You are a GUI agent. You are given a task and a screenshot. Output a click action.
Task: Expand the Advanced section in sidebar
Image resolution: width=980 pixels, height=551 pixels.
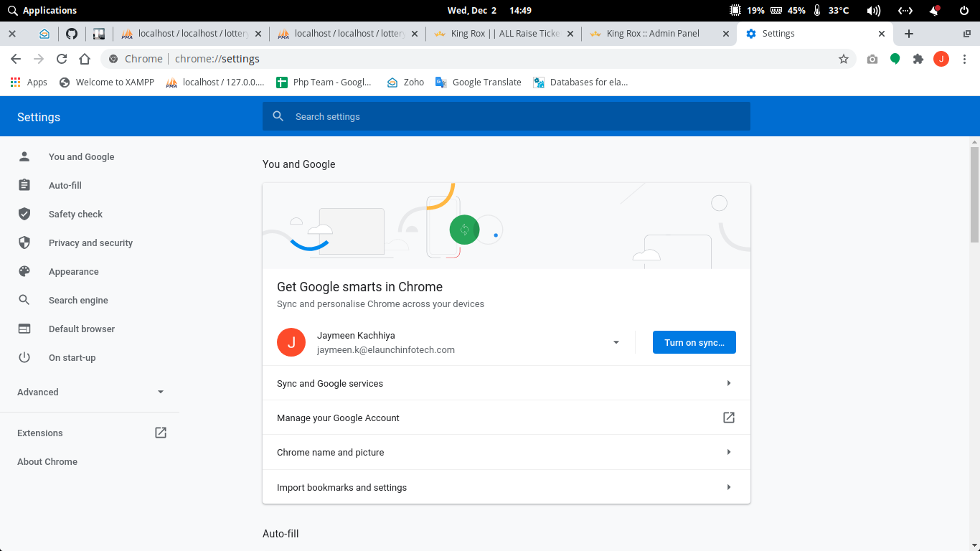tap(90, 392)
